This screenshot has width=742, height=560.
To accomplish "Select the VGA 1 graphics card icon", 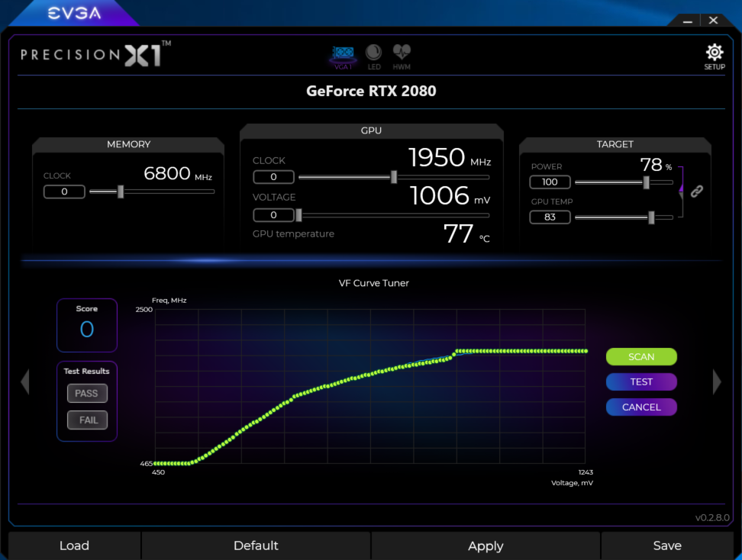I will click(x=343, y=57).
